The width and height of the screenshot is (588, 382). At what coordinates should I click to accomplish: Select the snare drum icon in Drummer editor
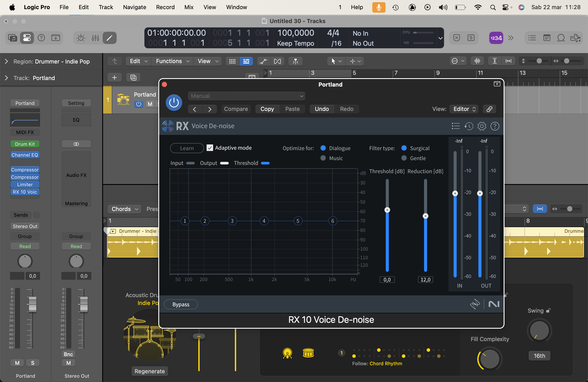click(x=308, y=353)
